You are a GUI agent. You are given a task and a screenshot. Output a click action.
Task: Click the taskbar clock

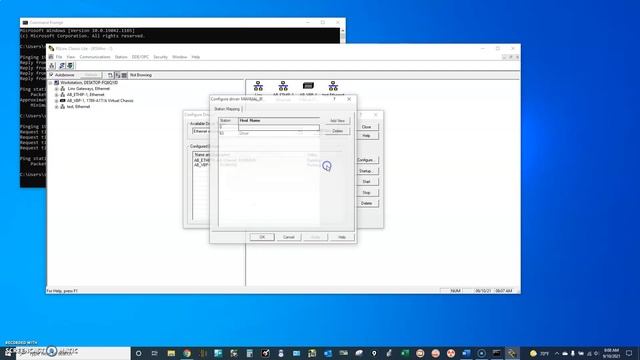(x=611, y=353)
